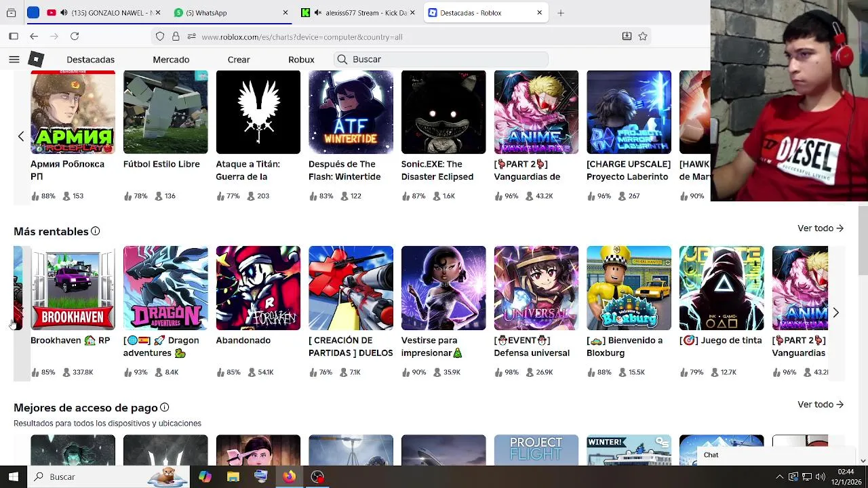Viewport: 868px width, 488px height.
Task: Open Vestirse para impresionar thumbnail
Action: point(443,288)
